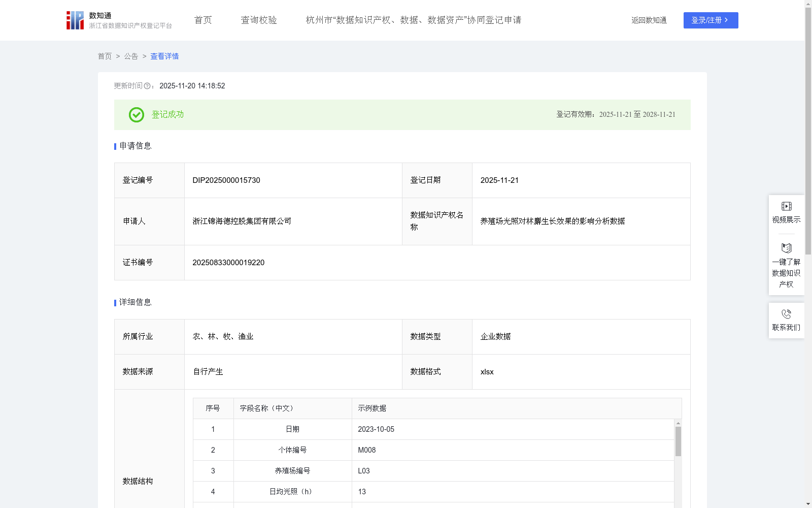
Task: Click data source value 自行产生
Action: click(208, 372)
